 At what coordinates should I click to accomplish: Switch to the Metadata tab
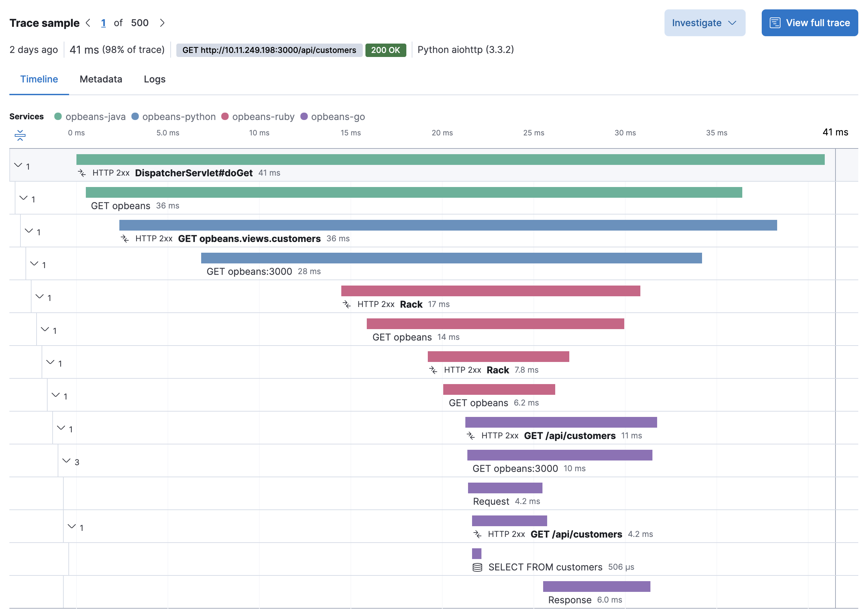click(x=101, y=79)
